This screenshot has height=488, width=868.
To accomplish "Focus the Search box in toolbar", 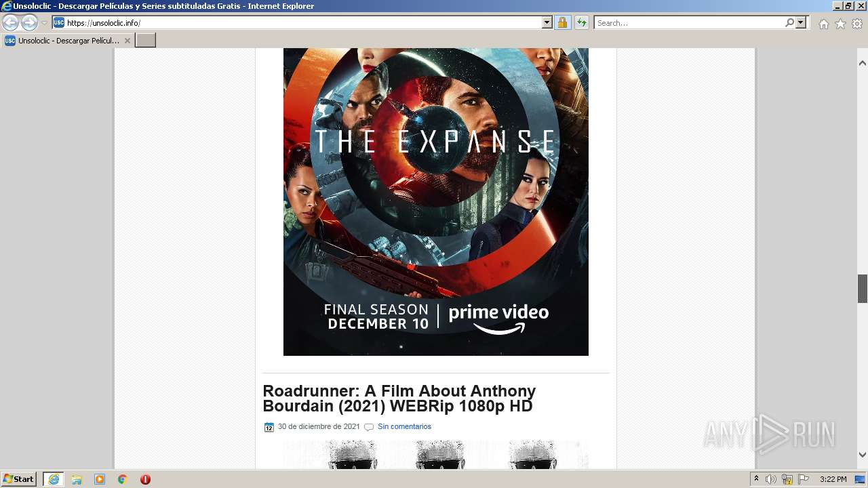I will (x=689, y=23).
